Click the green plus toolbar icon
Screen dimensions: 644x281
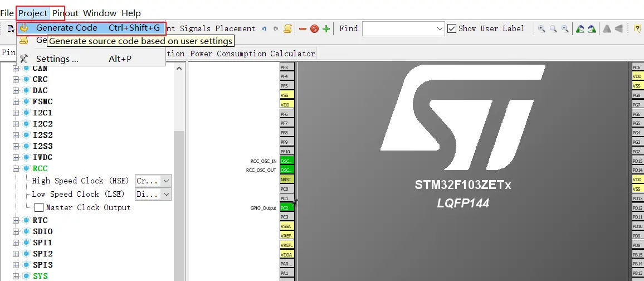(x=326, y=29)
